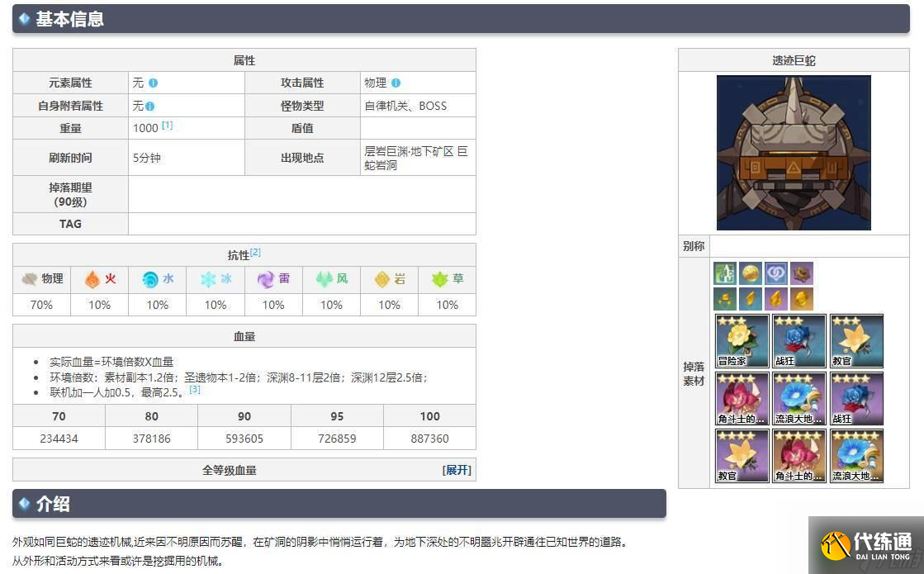Open footnote [1] next to weight 1000
The image size is (924, 574).
coord(168,125)
